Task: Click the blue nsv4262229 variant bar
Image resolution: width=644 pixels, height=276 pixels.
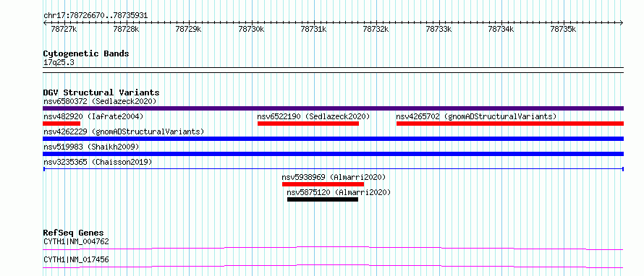Action: coord(333,139)
